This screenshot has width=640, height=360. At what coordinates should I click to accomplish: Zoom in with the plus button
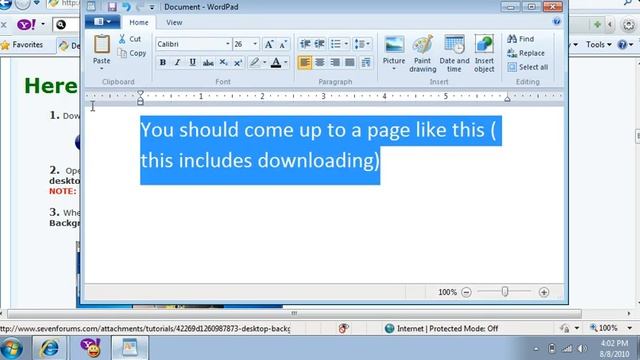point(544,292)
